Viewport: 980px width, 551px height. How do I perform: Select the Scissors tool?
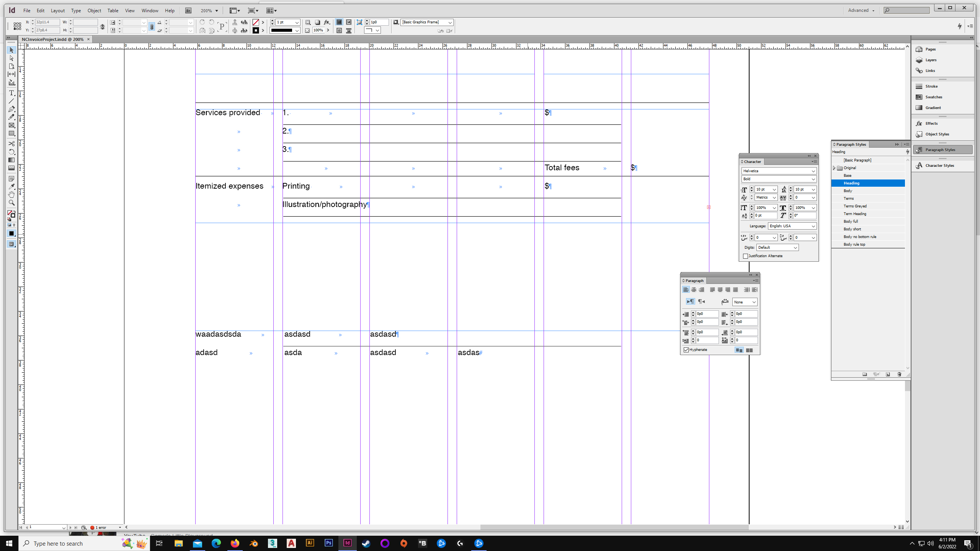11,143
